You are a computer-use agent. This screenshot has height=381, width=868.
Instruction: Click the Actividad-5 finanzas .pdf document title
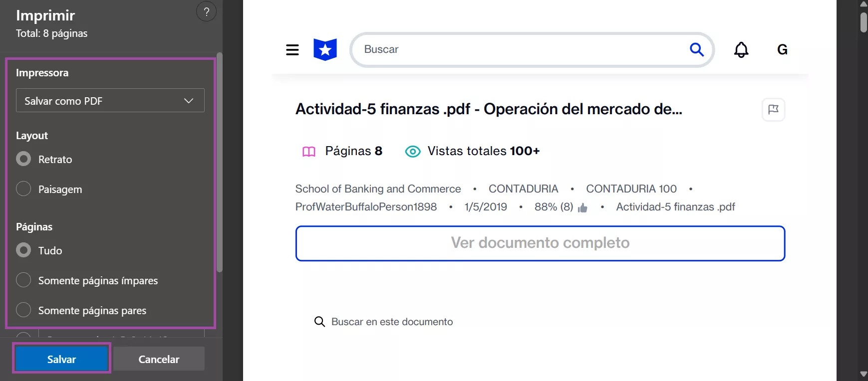[x=489, y=109]
